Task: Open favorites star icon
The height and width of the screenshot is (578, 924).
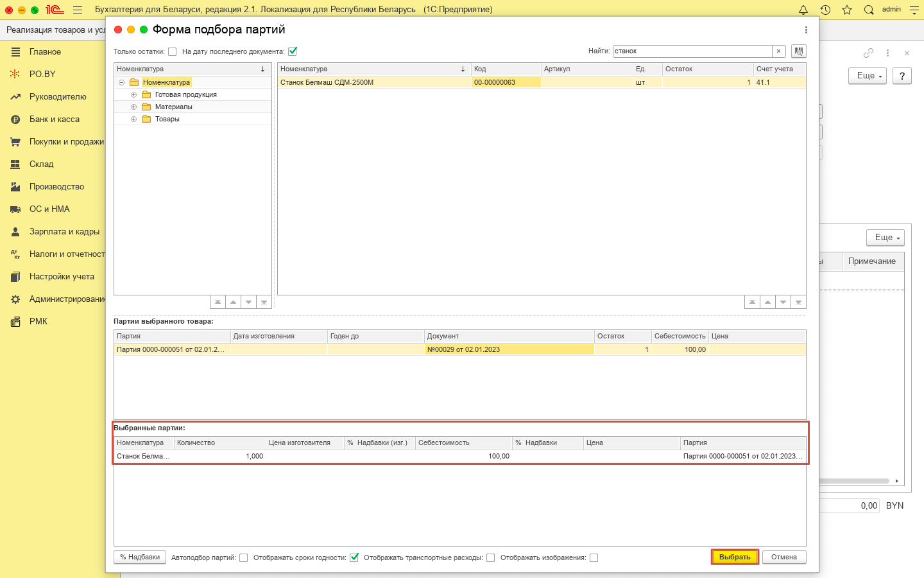Action: tap(847, 10)
